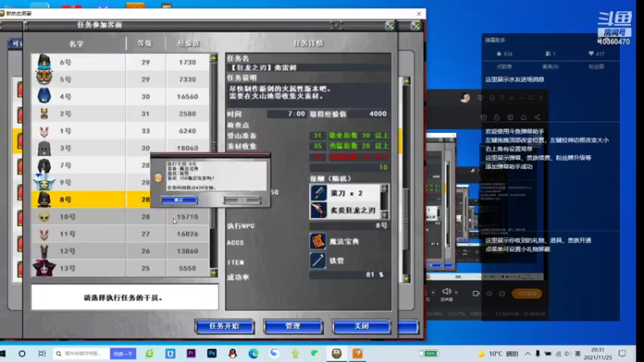The image size is (644, 362).
Task: Expand the system tray hidden icons chevron
Action: coord(527,353)
